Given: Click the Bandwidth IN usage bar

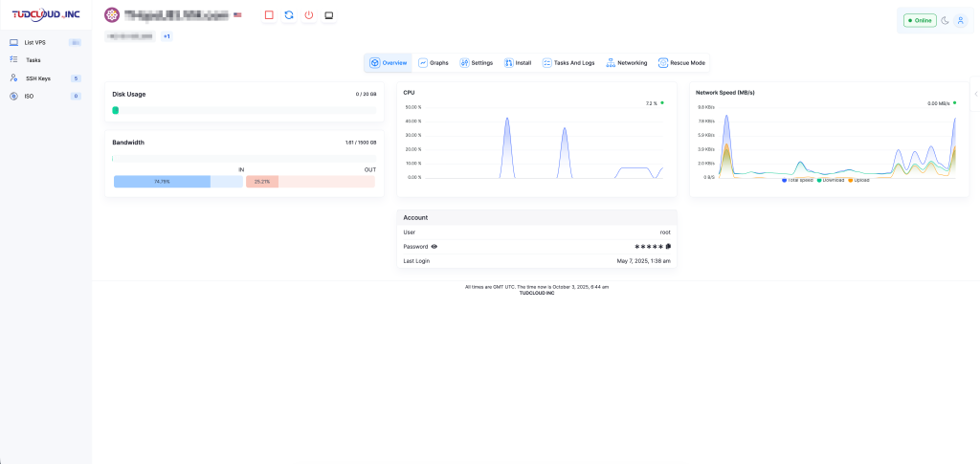Looking at the screenshot, I should point(162,181).
